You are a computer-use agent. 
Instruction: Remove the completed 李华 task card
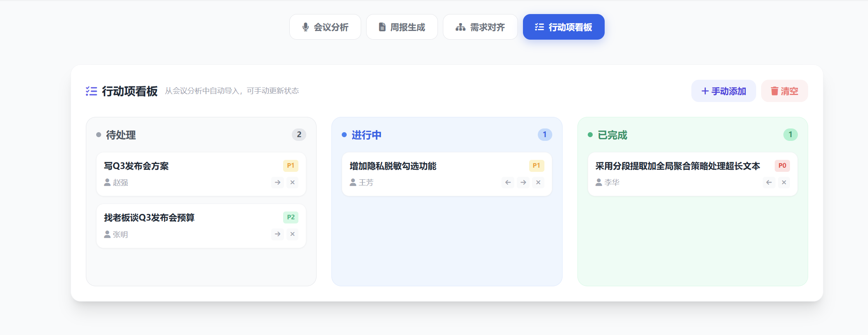(784, 182)
